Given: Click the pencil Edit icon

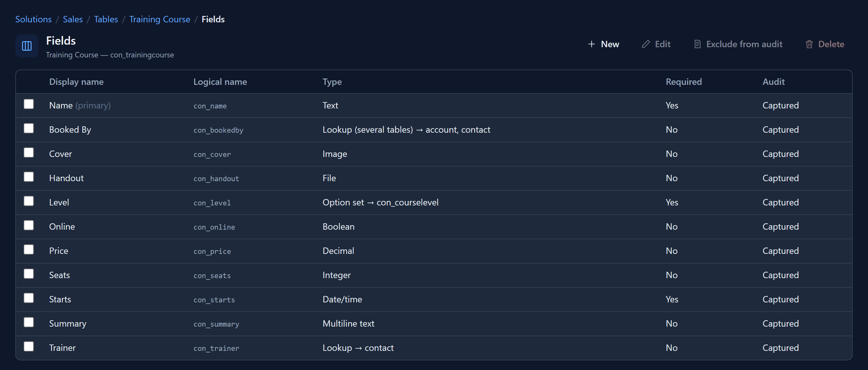Looking at the screenshot, I should pyautogui.click(x=646, y=44).
